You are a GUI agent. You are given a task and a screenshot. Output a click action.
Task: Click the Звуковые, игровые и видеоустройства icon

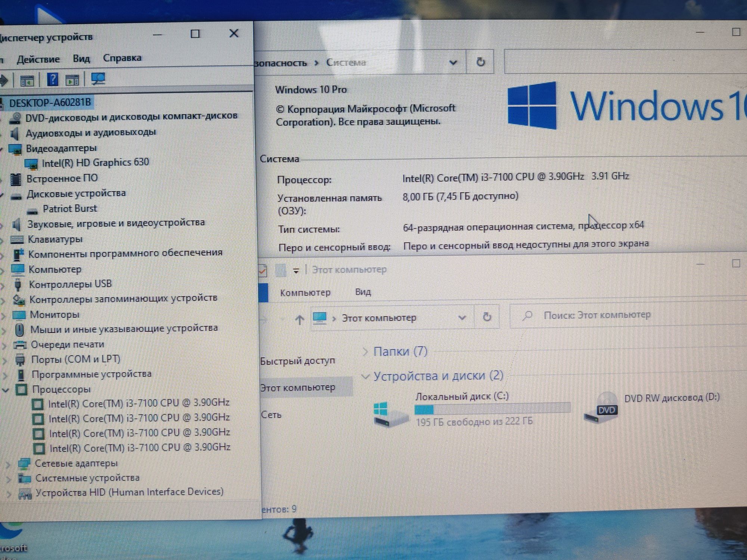coord(16,224)
